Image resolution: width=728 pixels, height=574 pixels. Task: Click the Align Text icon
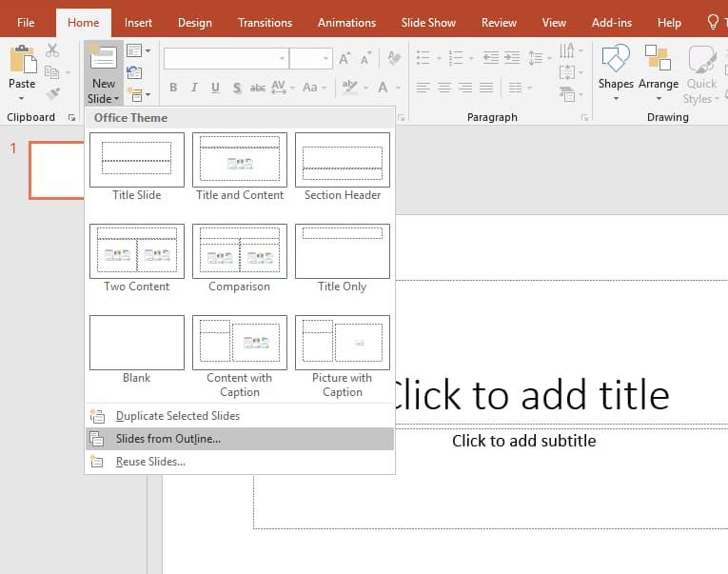[x=567, y=72]
